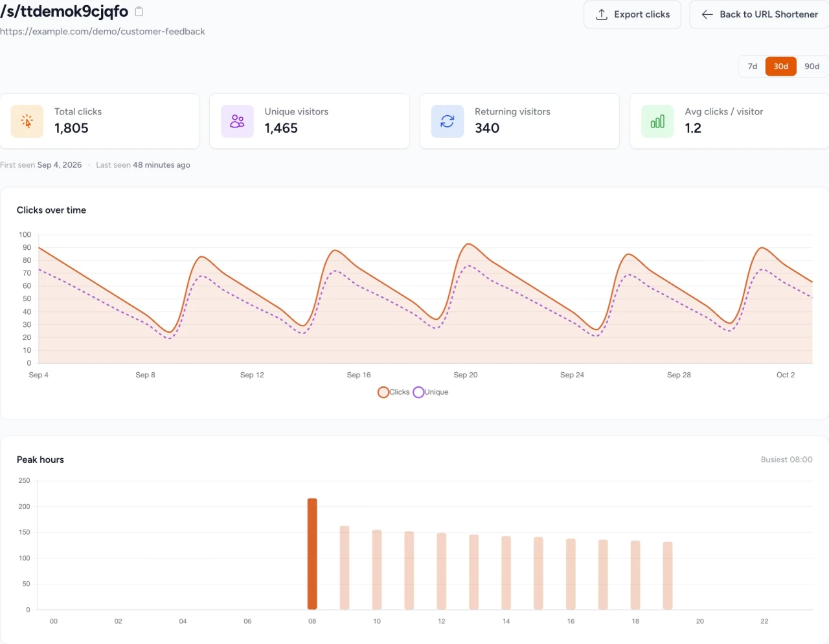Screen dimensions: 829x644
Task: Go back to URL Shortener
Action: [760, 14]
